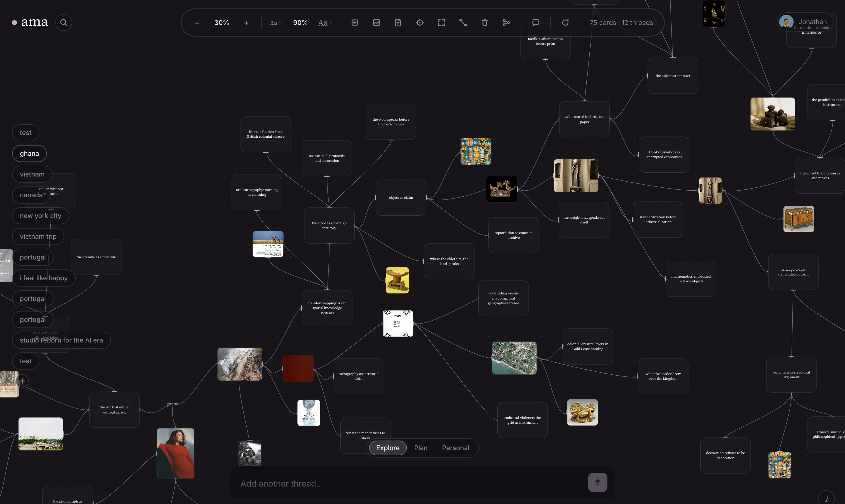Open the aerial coastline photo card
This screenshot has width=845, height=504.
pyautogui.click(x=240, y=364)
